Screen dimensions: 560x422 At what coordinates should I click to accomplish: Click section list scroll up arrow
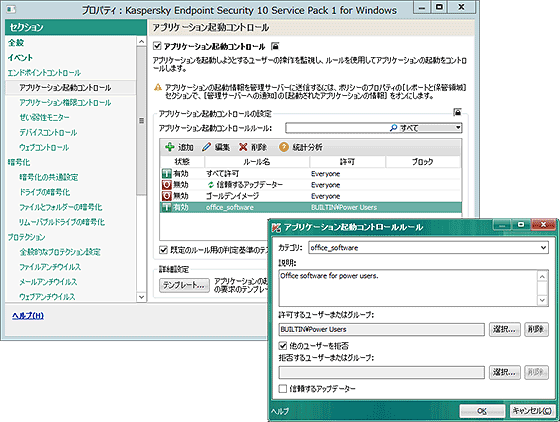(x=141, y=42)
